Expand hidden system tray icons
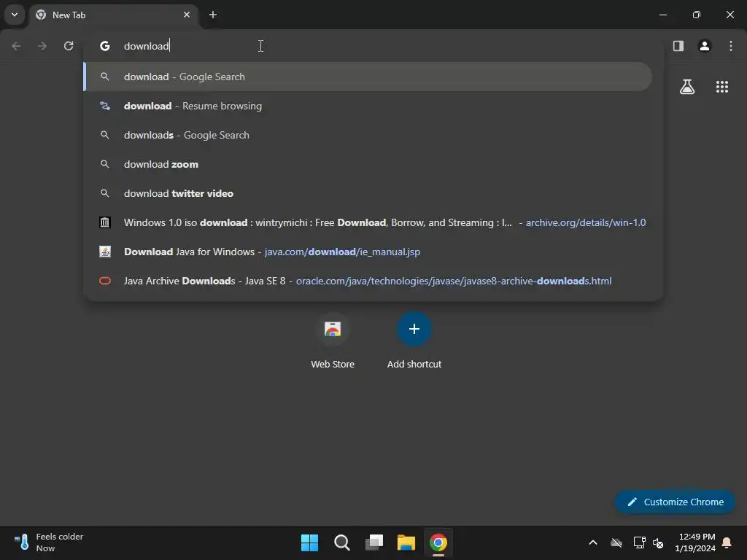This screenshot has height=560, width=747. [593, 542]
